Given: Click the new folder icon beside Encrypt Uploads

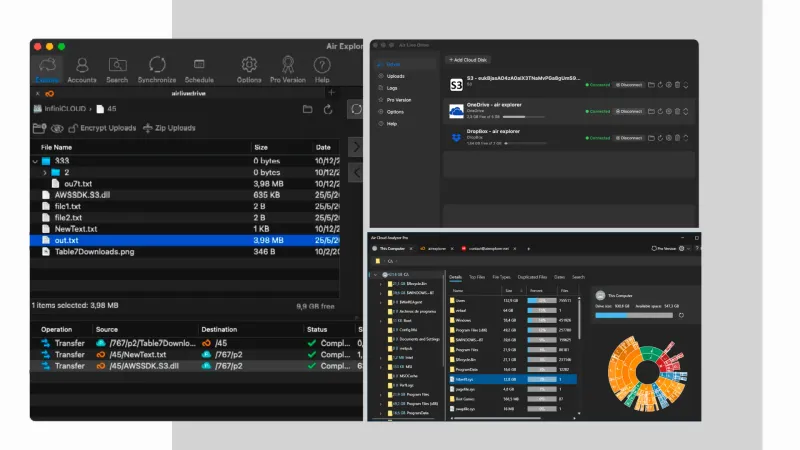Looking at the screenshot, I should point(40,128).
